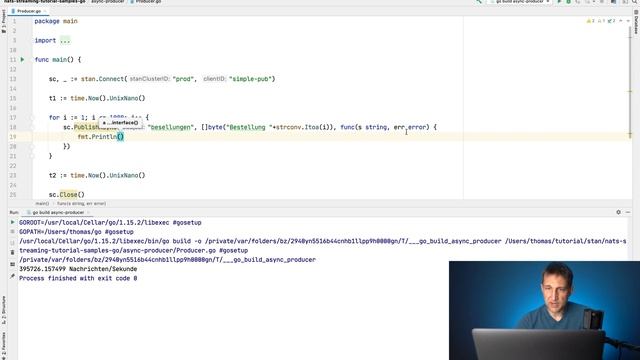Click the 'async-producer' breadcrumb in the navigation bar
640x360 pixels.
107,2
